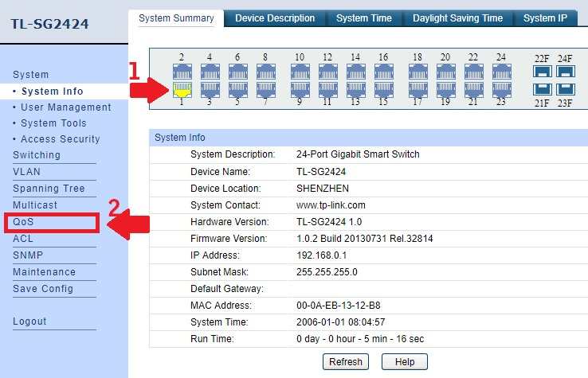Image resolution: width=588 pixels, height=378 pixels.
Task: Click the TL-SG2424 logo heading
Action: 49,24
